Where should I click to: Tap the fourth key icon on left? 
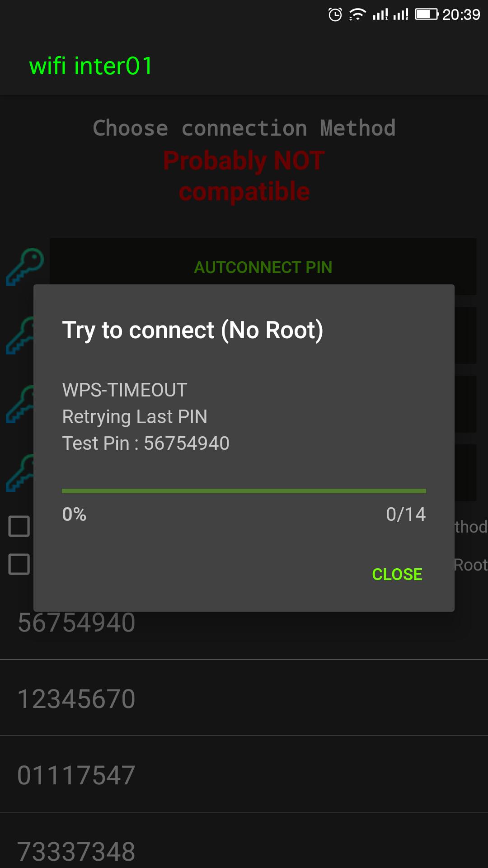[x=19, y=473]
